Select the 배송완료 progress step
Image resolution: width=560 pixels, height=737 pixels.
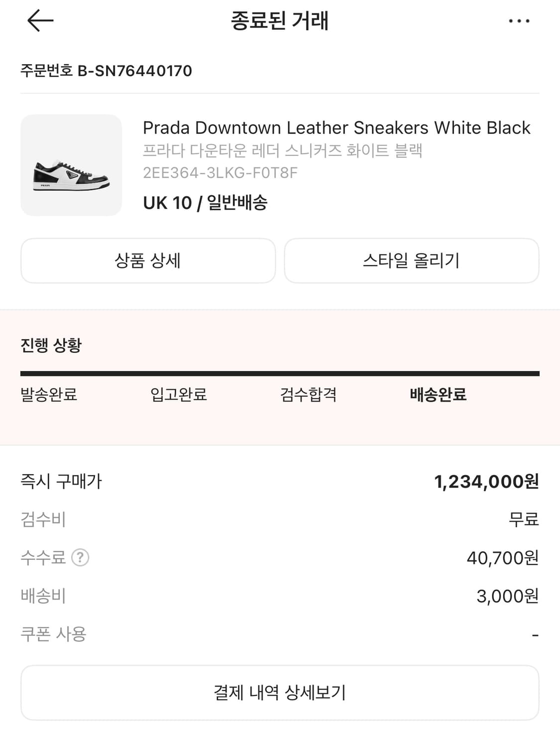[438, 394]
